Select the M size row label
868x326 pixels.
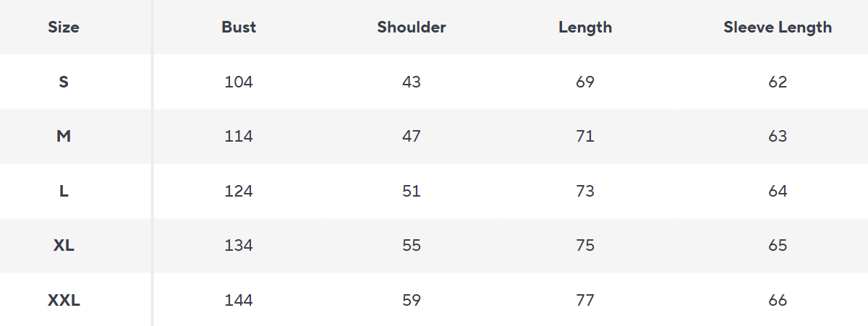(64, 136)
